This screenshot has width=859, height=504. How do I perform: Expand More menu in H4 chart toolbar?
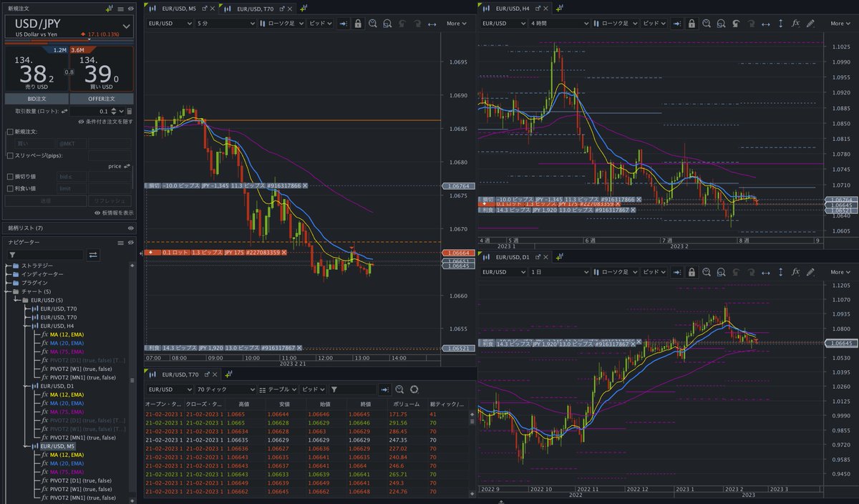pos(839,24)
